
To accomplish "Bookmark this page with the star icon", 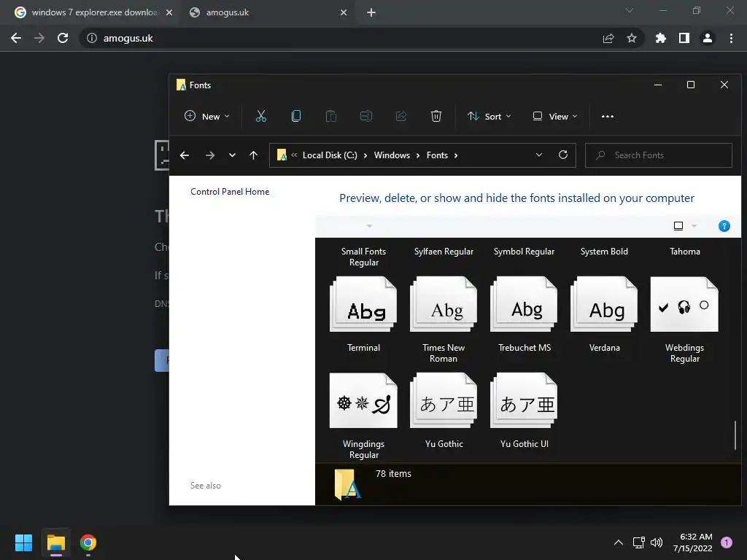I will (632, 38).
